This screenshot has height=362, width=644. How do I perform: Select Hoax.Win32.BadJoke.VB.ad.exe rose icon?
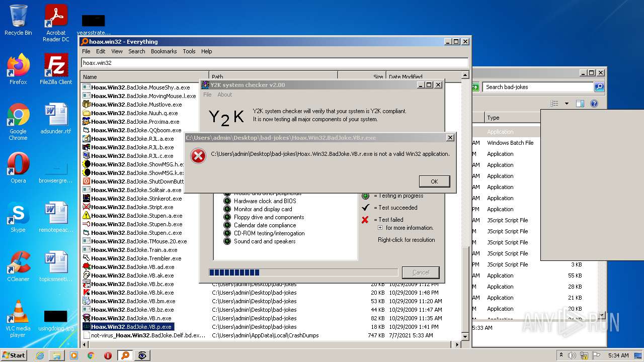pos(87,267)
